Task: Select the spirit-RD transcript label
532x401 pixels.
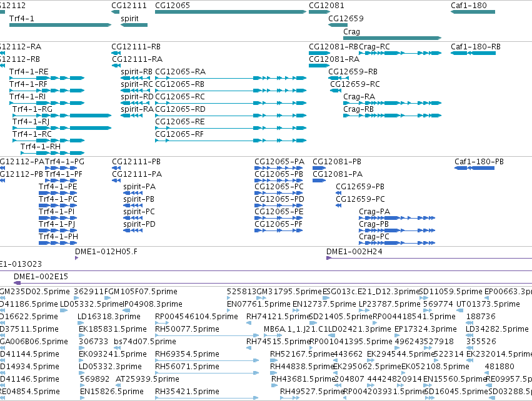Action: [137, 97]
